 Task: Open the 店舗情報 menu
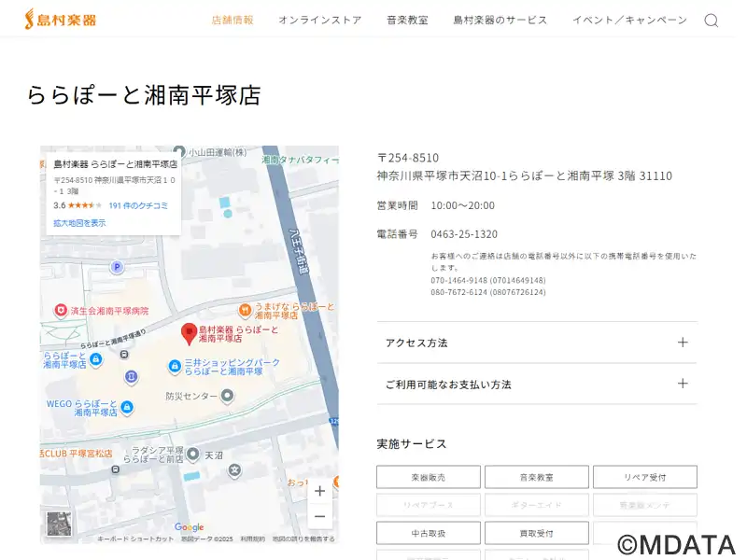coord(233,20)
